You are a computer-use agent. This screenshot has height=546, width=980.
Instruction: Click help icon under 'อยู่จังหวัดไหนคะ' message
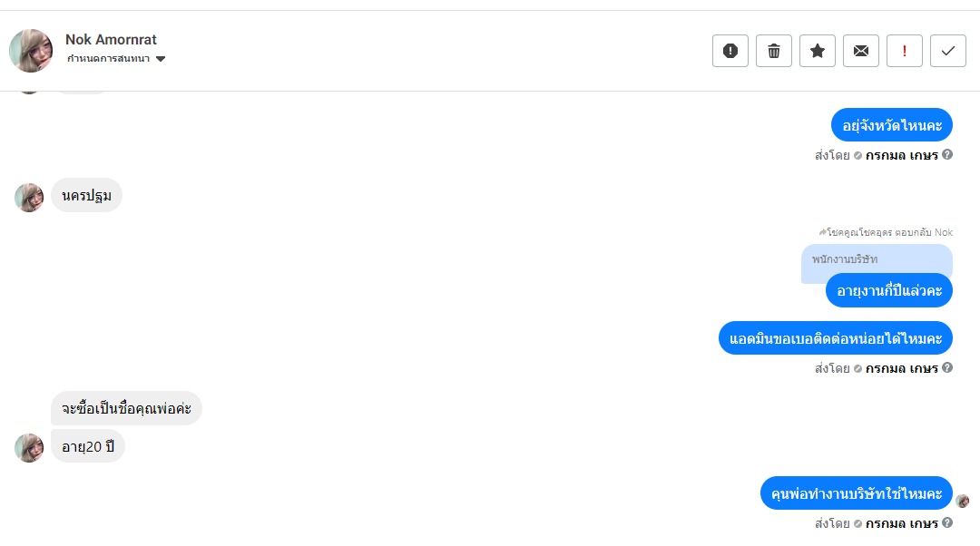[x=947, y=154]
